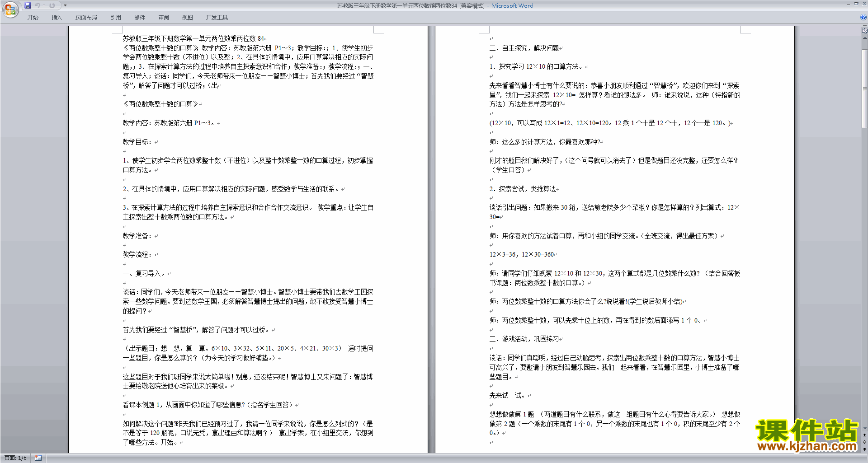Click the document split bar handle

click(865, 26)
